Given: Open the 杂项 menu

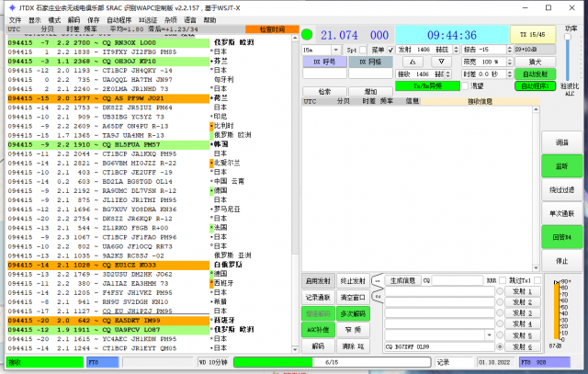Looking at the screenshot, I should pyautogui.click(x=171, y=20).
